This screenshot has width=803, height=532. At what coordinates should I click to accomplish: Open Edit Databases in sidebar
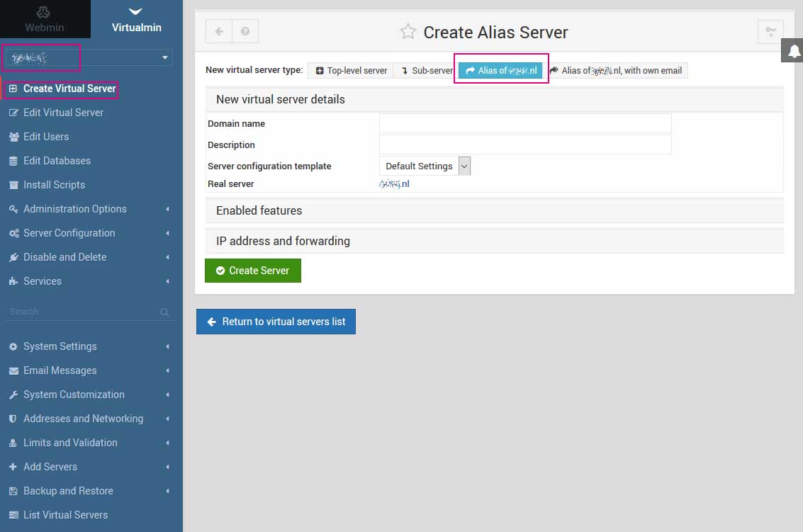coord(57,161)
